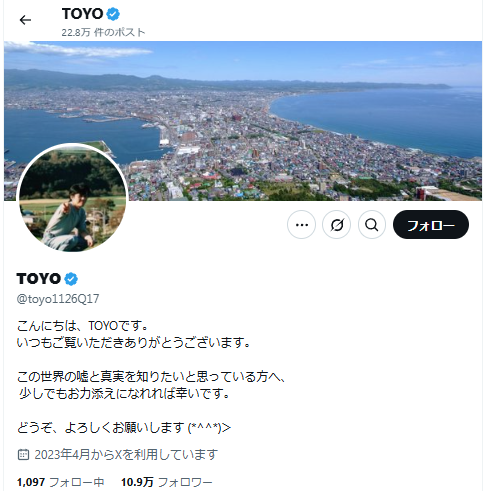The width and height of the screenshot is (487, 491).
Task: Click bio line starting この世界の嘘と真実
Action: (x=151, y=377)
